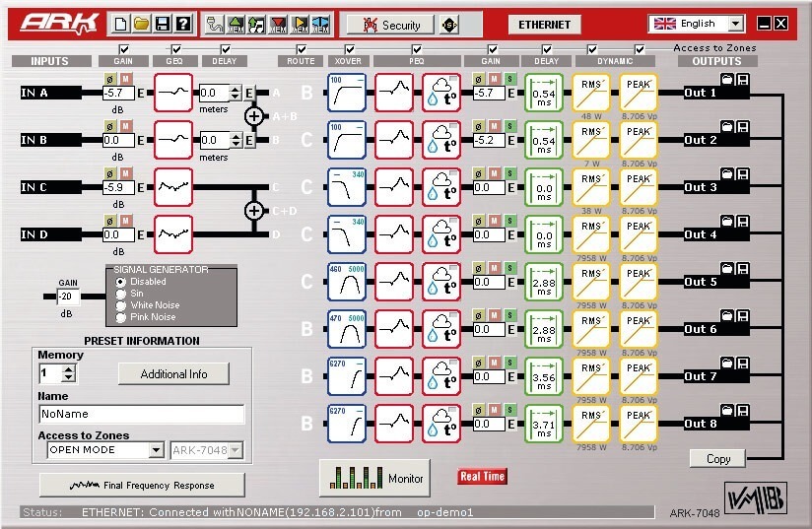Open help via the question mark icon
Screen dimensions: 812x529
pyautogui.click(x=183, y=24)
